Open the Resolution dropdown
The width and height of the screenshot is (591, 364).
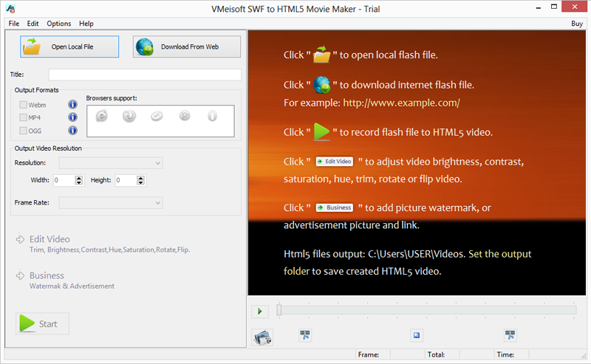(111, 163)
